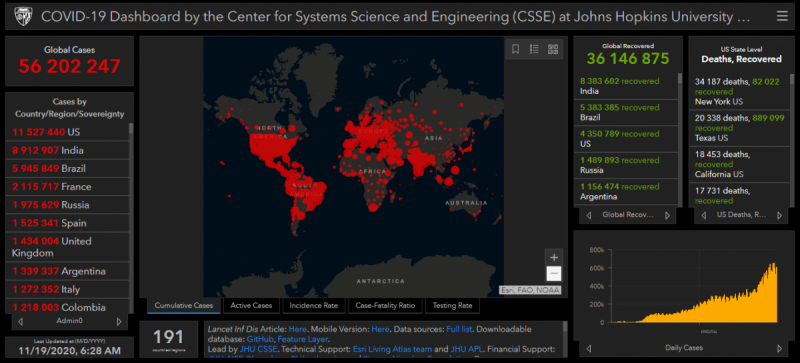Open the Full list data sources link
This screenshot has width=800, height=363.
[459, 329]
